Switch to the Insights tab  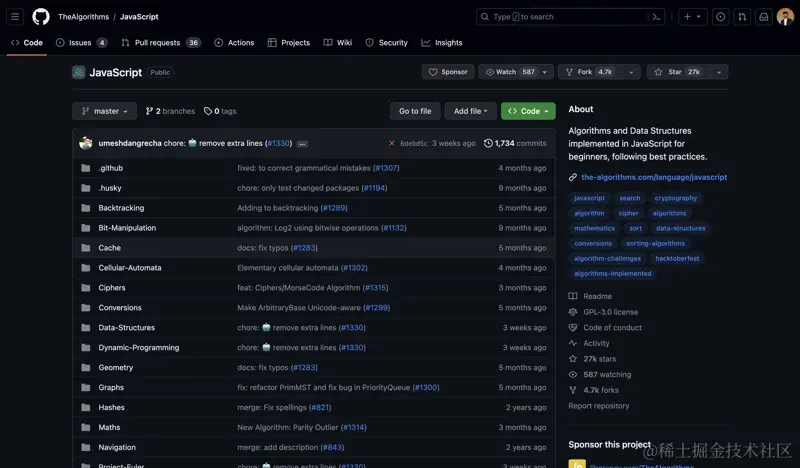(442, 43)
